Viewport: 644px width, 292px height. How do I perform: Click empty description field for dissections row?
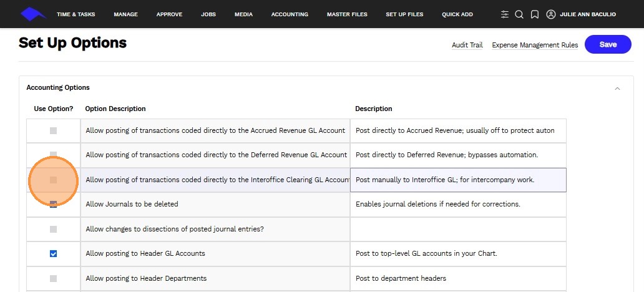[x=458, y=229]
